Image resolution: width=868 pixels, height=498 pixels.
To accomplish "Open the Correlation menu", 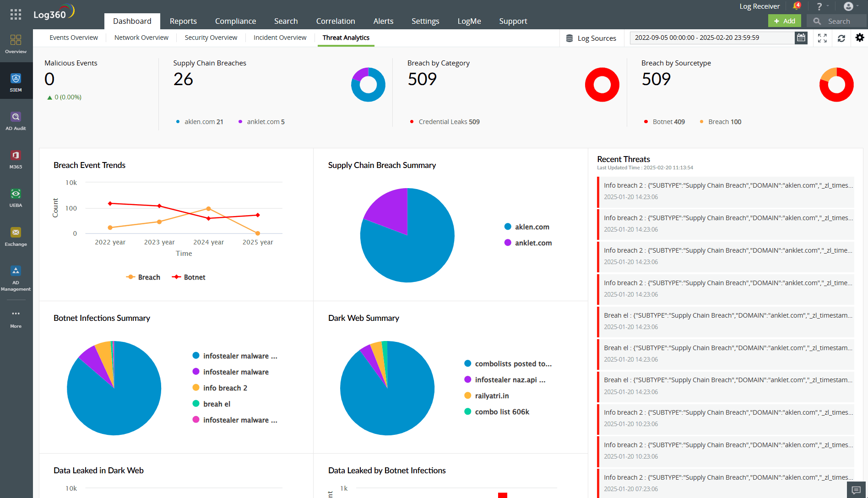I will tap(336, 21).
